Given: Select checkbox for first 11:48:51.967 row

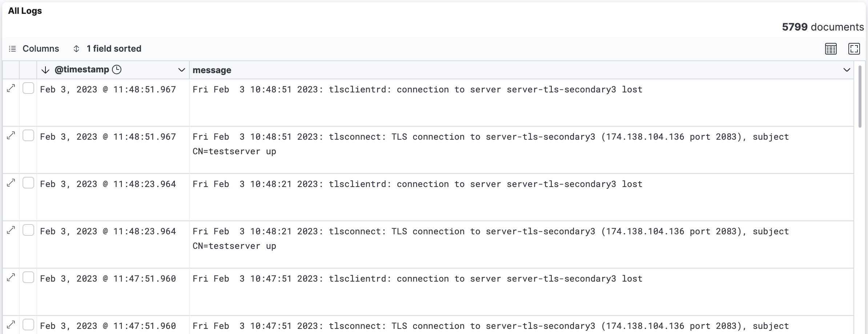Looking at the screenshot, I should (28, 88).
